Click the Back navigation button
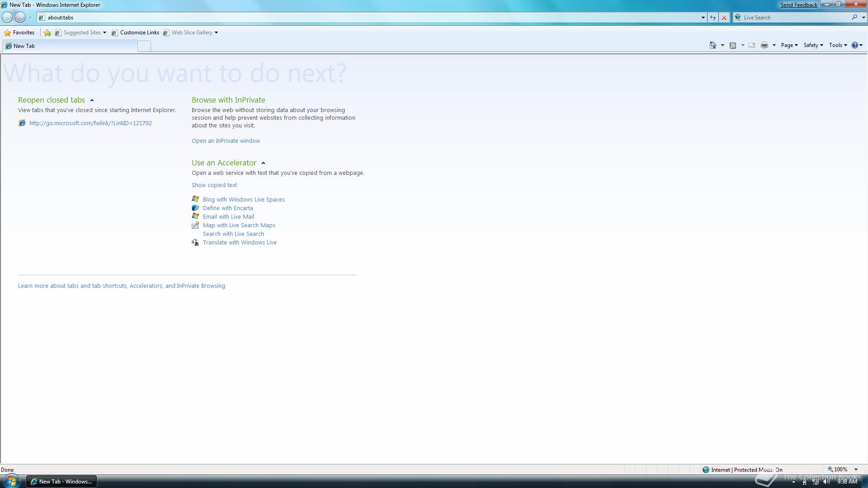868x488 pixels. 7,17
